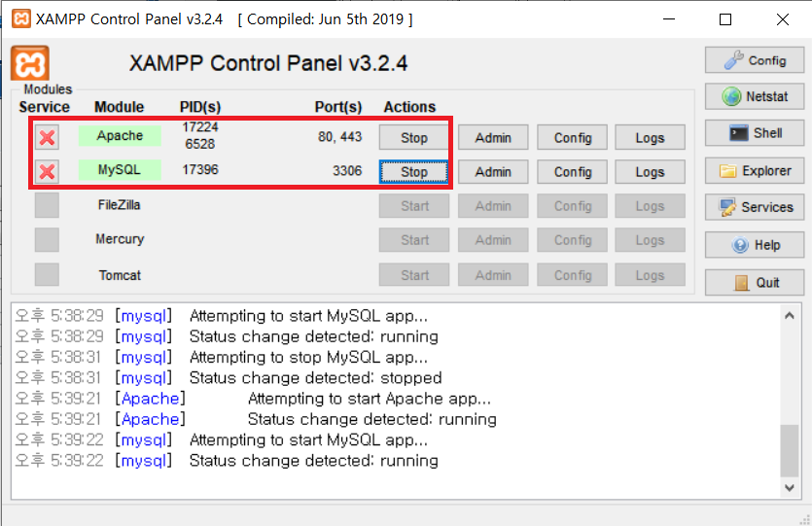Toggle the Mercury service checkbox
The image size is (812, 526).
click(47, 240)
